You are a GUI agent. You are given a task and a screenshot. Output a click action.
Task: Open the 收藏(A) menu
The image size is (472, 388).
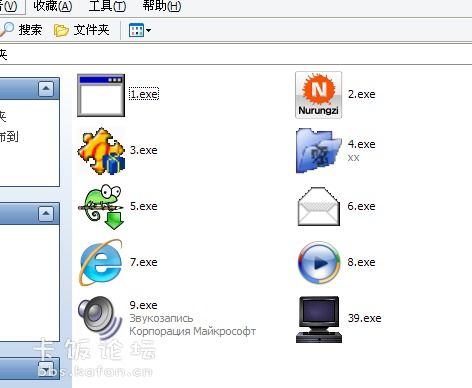click(53, 6)
